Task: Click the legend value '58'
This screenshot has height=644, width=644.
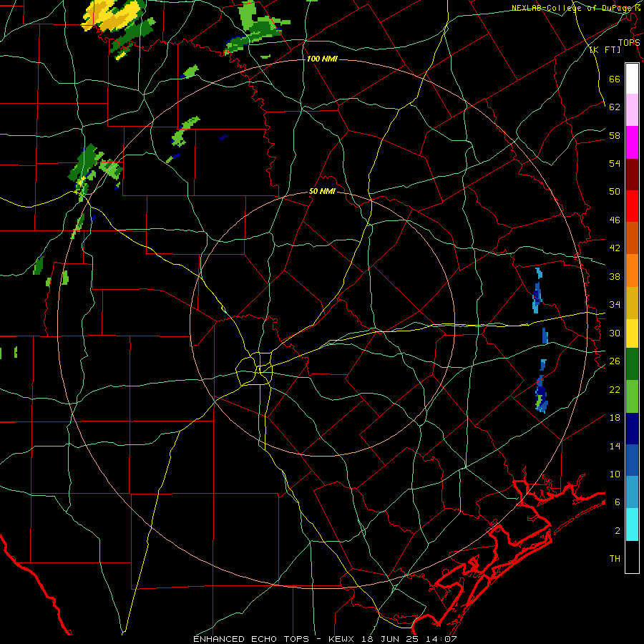Action: (615, 135)
